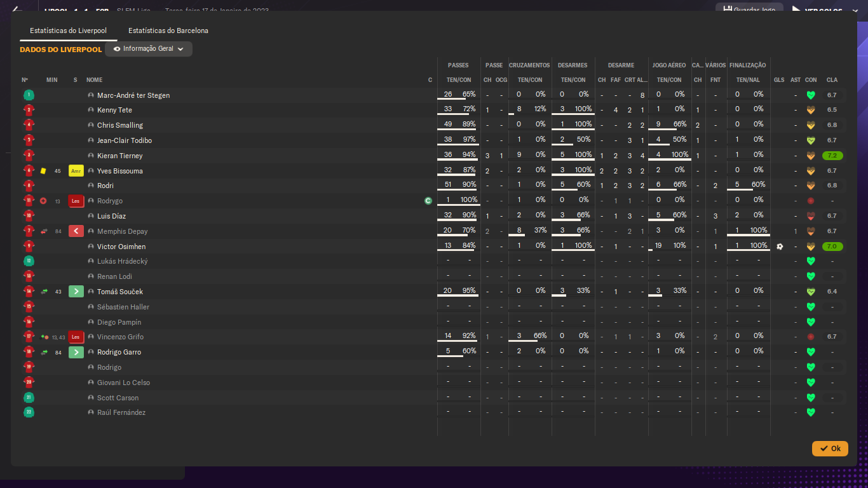Click Yves Bissouma's yellow card icon
The width and height of the screenshot is (868, 488).
tap(43, 171)
